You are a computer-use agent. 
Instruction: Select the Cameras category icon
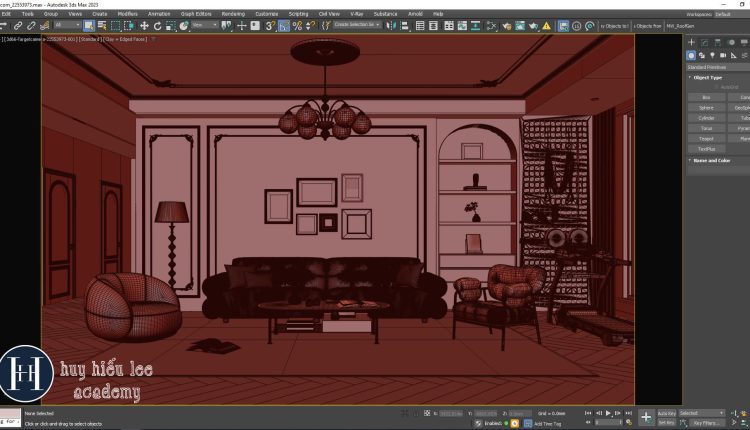pyautogui.click(x=723, y=55)
